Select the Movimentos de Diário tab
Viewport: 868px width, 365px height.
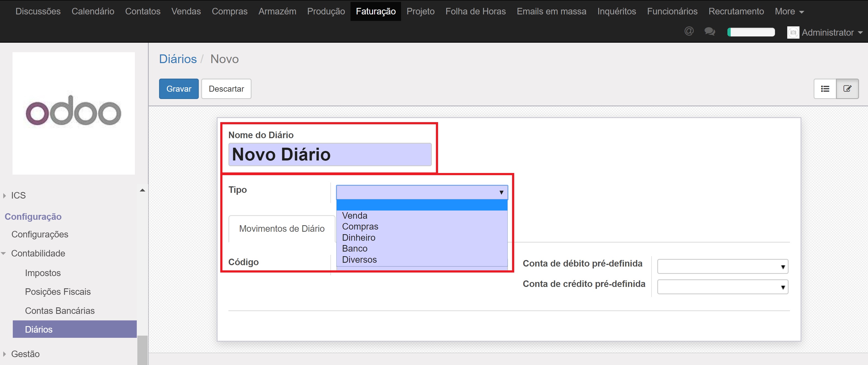click(x=282, y=229)
